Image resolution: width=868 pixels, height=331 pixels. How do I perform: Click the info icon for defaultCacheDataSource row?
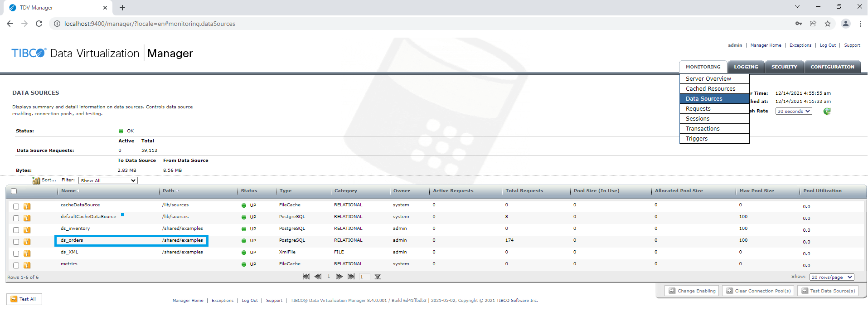point(27,218)
